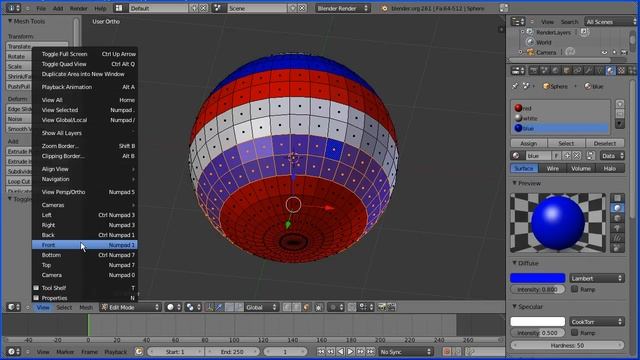Screen dimensions: 640x360
Task: Toggle the 3D manipulator widget icon
Action: (x=209, y=307)
